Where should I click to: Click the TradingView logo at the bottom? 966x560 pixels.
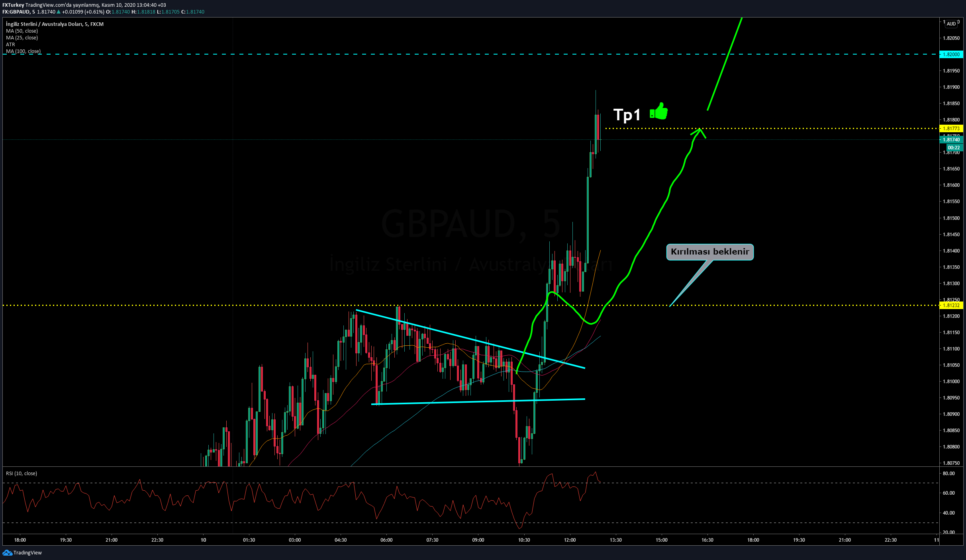(x=22, y=552)
